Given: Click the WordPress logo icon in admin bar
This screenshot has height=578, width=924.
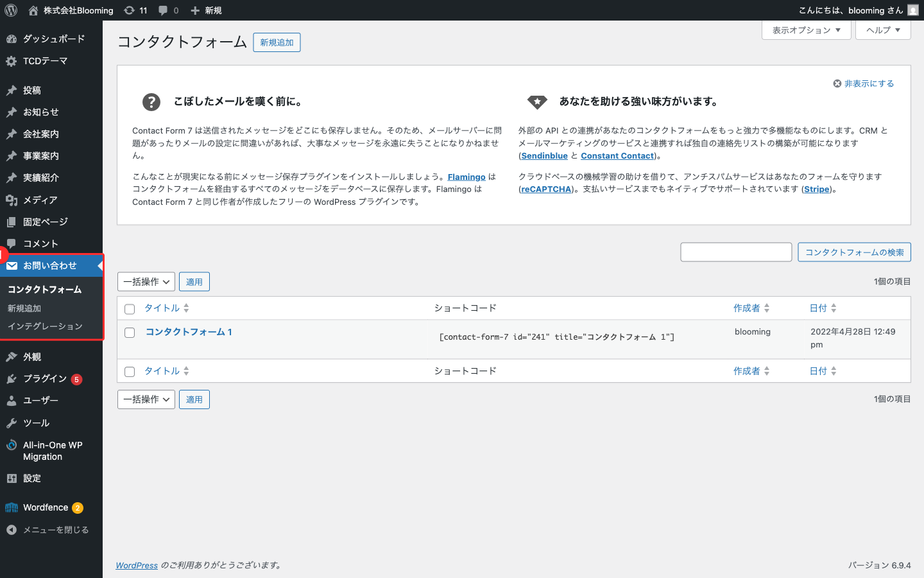Looking at the screenshot, I should 11,10.
